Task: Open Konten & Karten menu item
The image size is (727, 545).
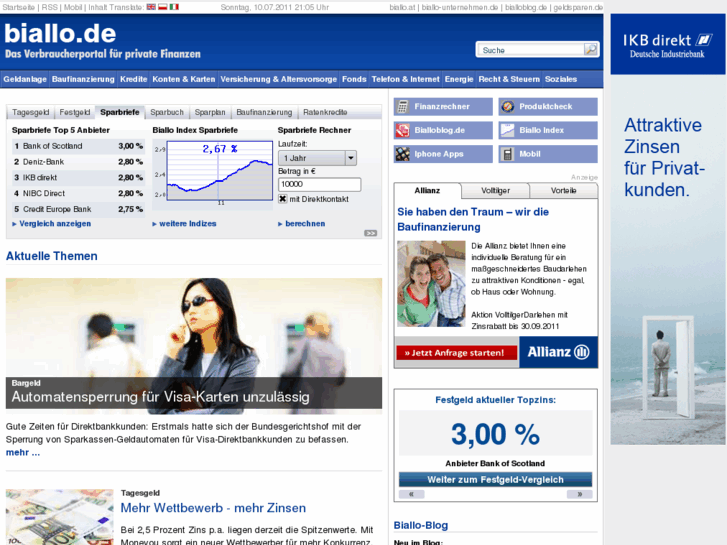Action: [x=184, y=79]
